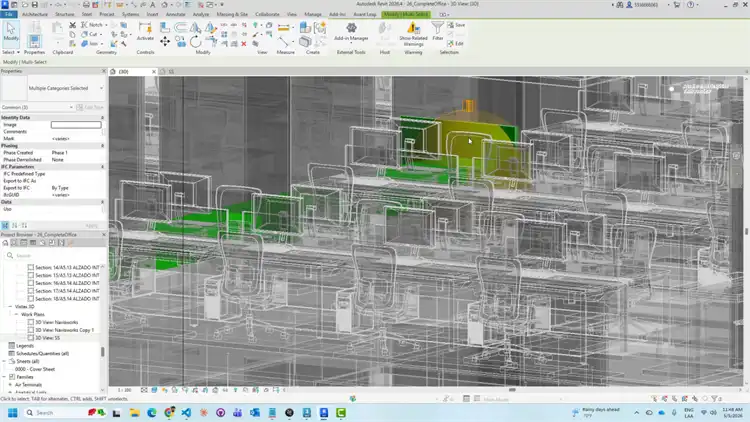Screen dimensions: 750x422
Task: Open the File menu
Action: (9, 14)
